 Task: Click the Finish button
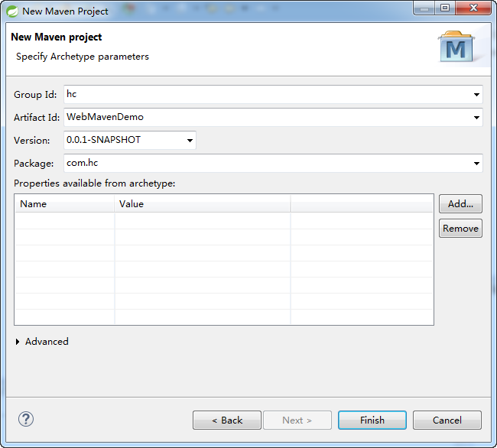[372, 420]
